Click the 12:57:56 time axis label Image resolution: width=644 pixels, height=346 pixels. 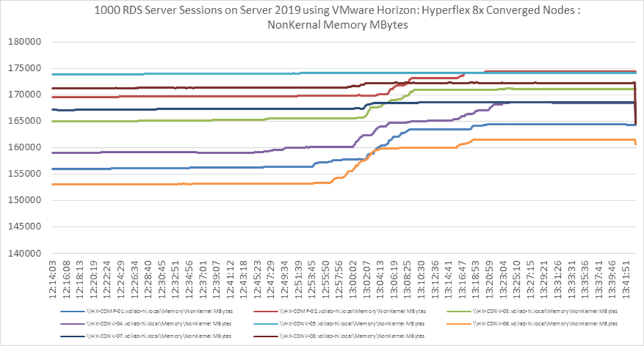point(339,279)
